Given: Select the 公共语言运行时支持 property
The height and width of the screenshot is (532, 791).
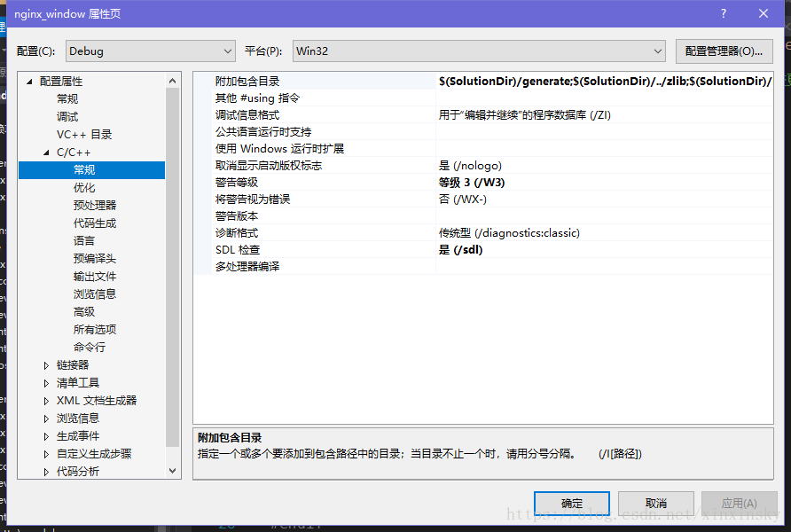Looking at the screenshot, I should [263, 131].
